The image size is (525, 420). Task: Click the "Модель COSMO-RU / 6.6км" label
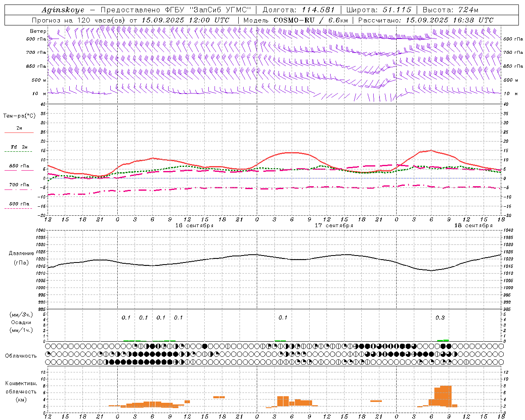296,20
